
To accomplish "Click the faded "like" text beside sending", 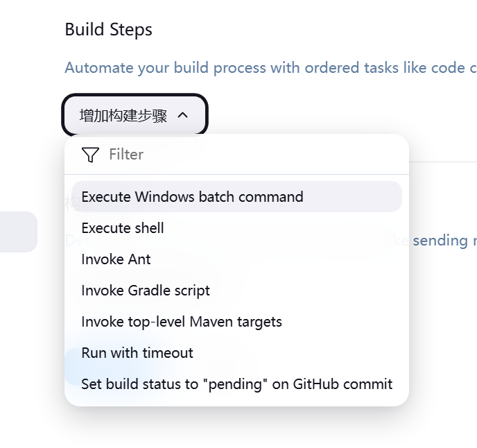I will point(397,241).
